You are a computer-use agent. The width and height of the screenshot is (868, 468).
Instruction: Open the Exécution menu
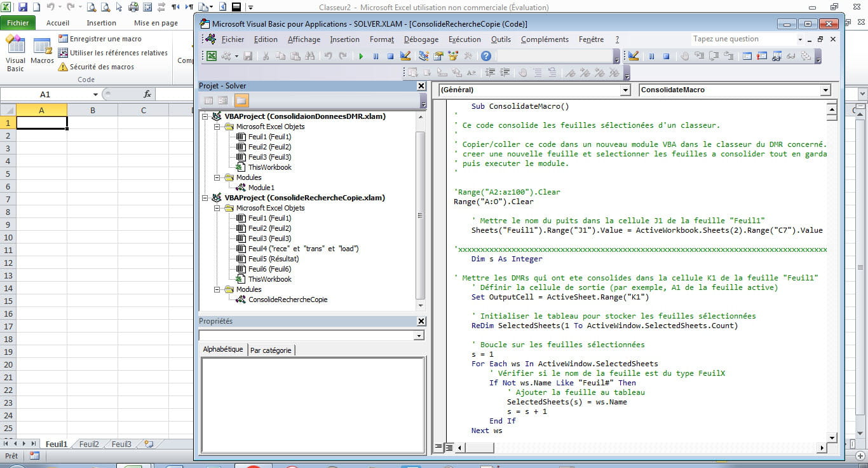click(465, 39)
